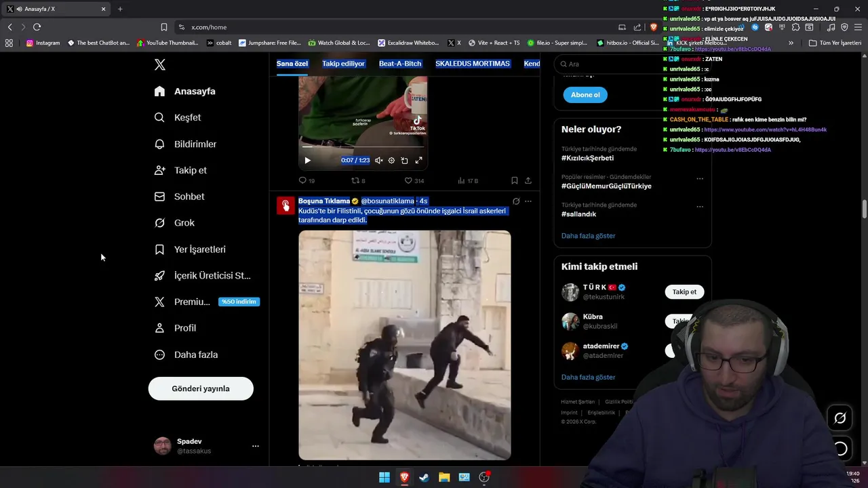Open Windows Start menu
The height and width of the screenshot is (488, 868).
384,477
